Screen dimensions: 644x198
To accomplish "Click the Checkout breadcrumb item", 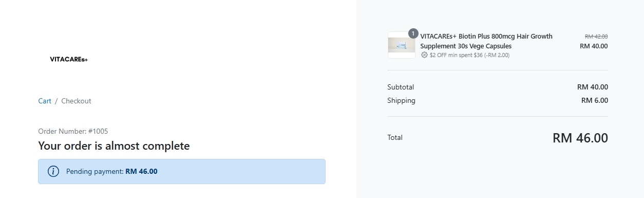I will tap(76, 101).
